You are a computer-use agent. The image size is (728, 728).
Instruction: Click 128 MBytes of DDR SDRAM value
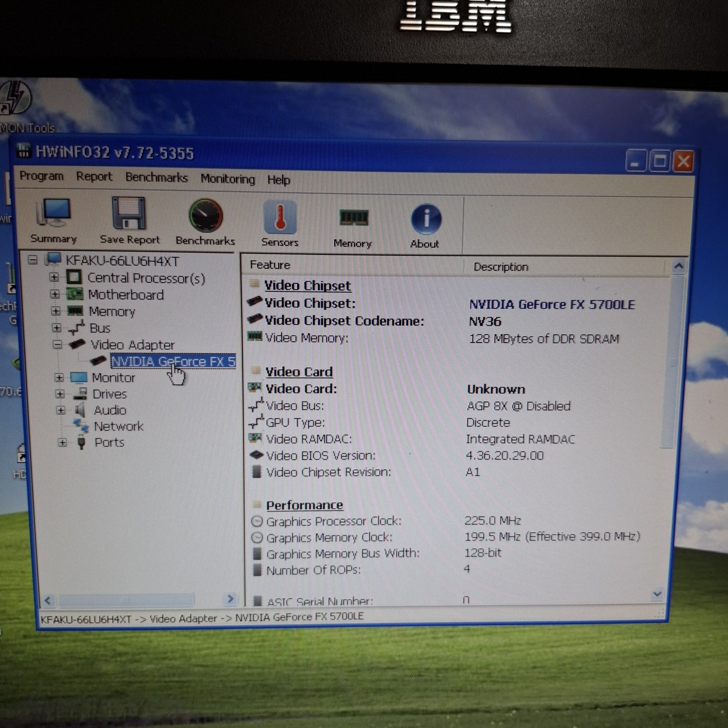click(544, 339)
